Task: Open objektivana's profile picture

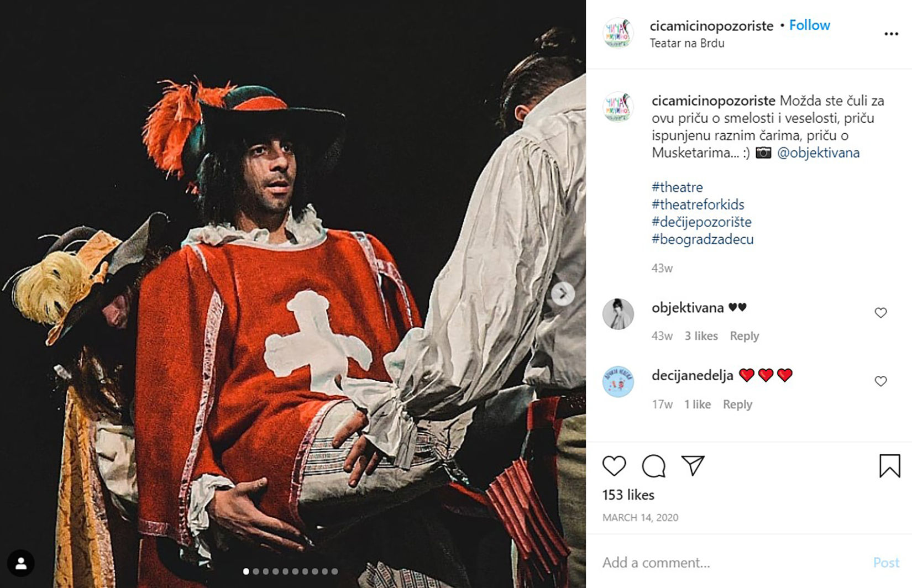Action: 617,313
